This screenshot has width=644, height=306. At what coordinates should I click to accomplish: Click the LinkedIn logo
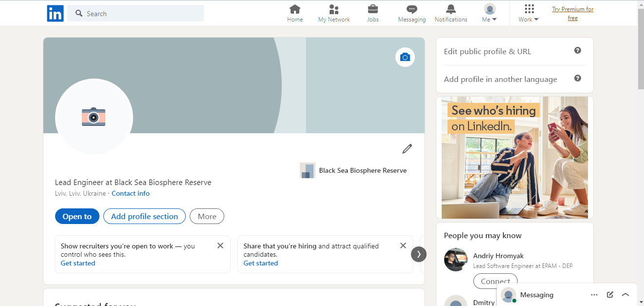[x=55, y=13]
